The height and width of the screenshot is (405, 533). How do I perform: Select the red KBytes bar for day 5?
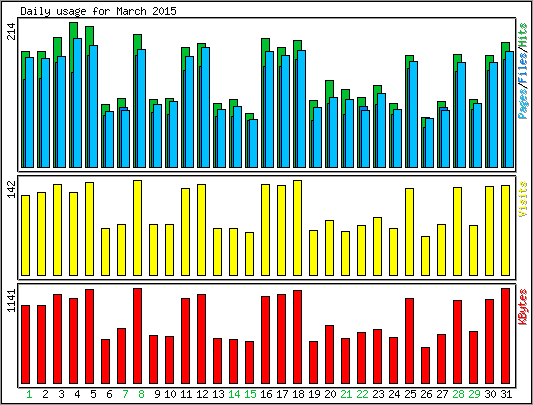90,336
